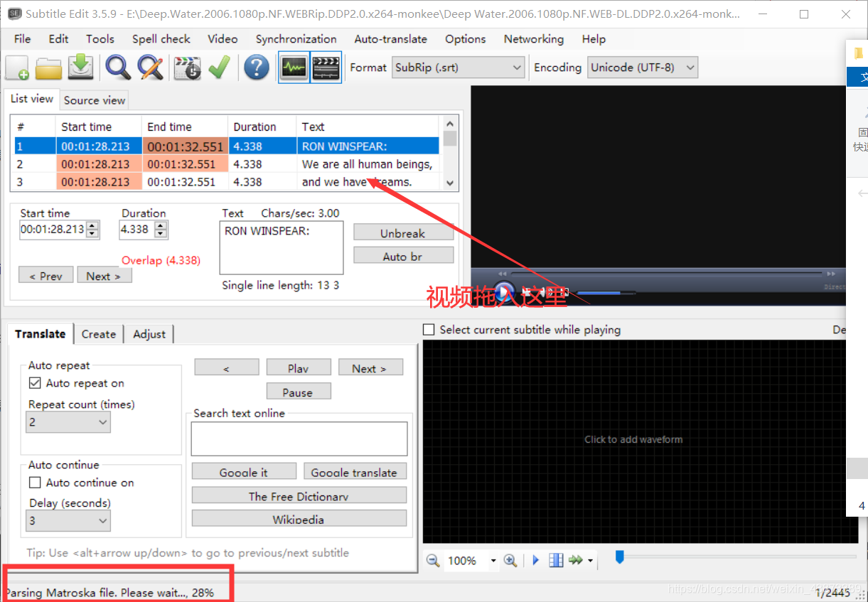Open the Auto-translate menu
The height and width of the screenshot is (602, 868).
[x=391, y=39]
